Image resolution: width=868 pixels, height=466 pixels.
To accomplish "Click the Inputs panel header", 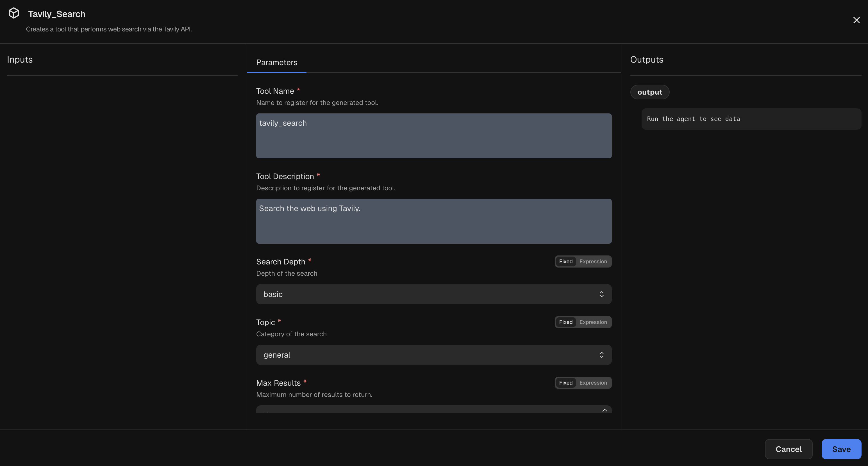I will [20, 59].
